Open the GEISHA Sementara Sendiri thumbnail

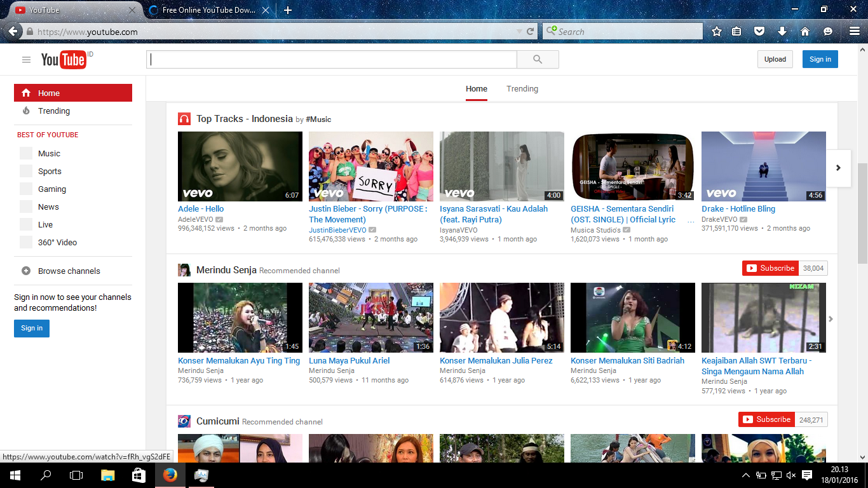point(633,166)
